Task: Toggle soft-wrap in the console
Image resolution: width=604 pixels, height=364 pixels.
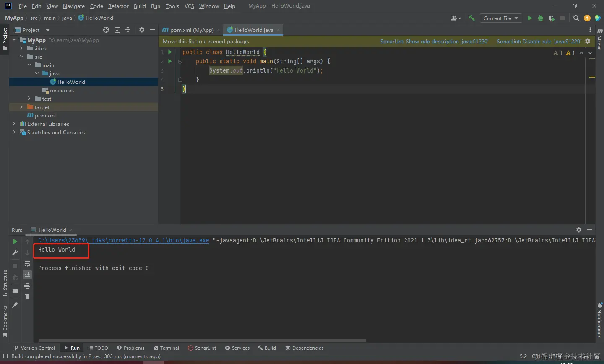Action: pos(27,264)
